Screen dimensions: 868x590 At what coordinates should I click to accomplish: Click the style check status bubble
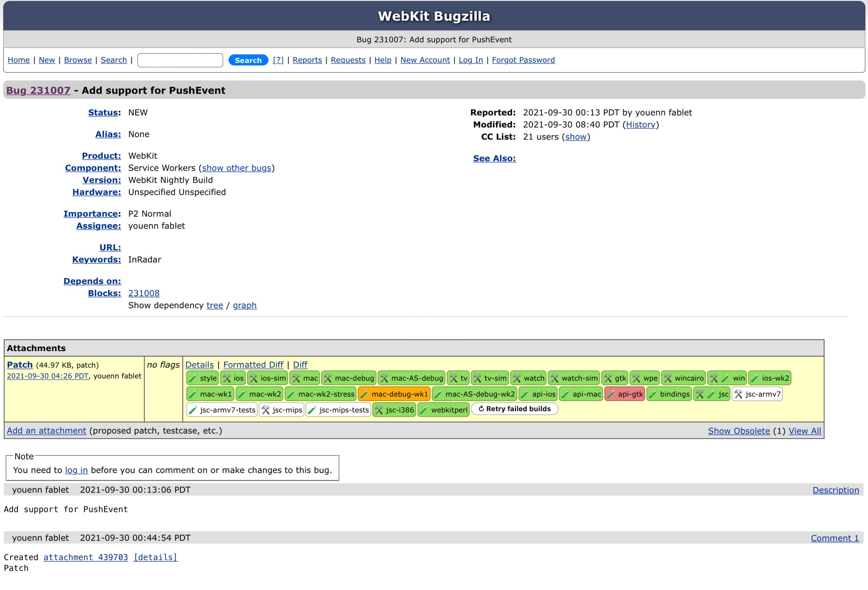pyautogui.click(x=202, y=378)
